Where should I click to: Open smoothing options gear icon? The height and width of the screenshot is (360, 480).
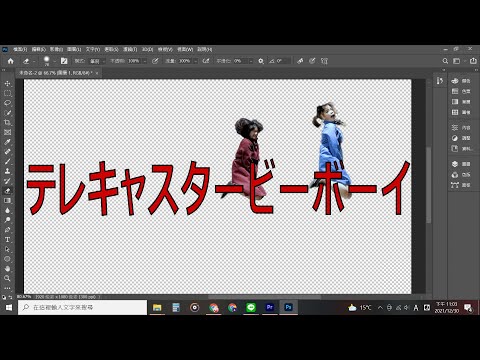[261, 61]
